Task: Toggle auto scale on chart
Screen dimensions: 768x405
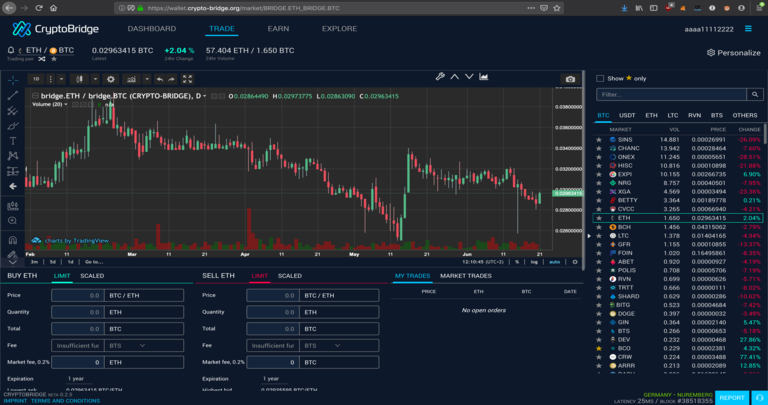Action: tap(554, 262)
